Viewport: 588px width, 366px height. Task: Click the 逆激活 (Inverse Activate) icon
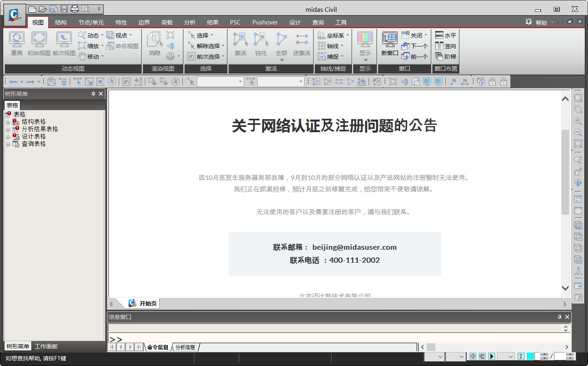[302, 44]
